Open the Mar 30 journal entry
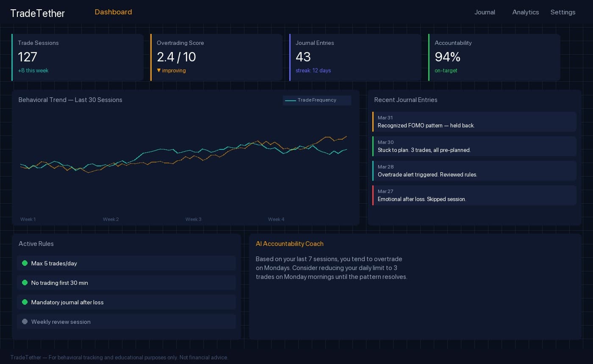The height and width of the screenshot is (364, 593). 474,146
